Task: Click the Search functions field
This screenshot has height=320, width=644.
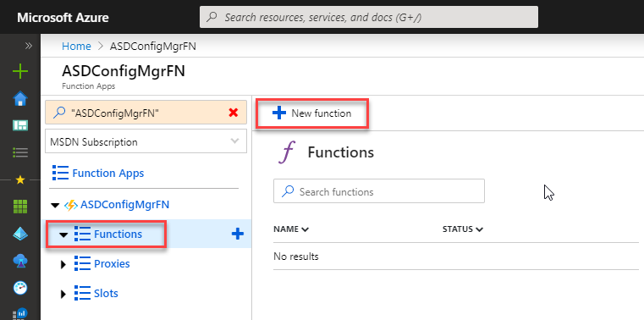Action: pos(378,191)
